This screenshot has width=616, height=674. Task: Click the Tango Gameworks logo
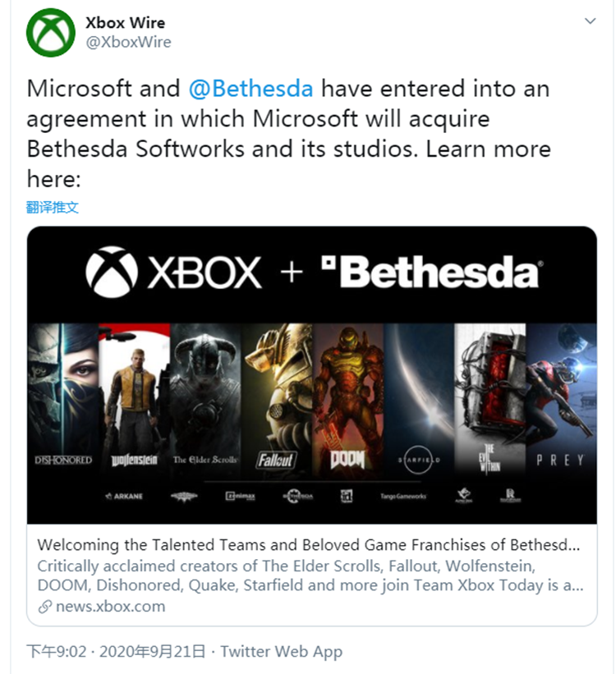(402, 496)
